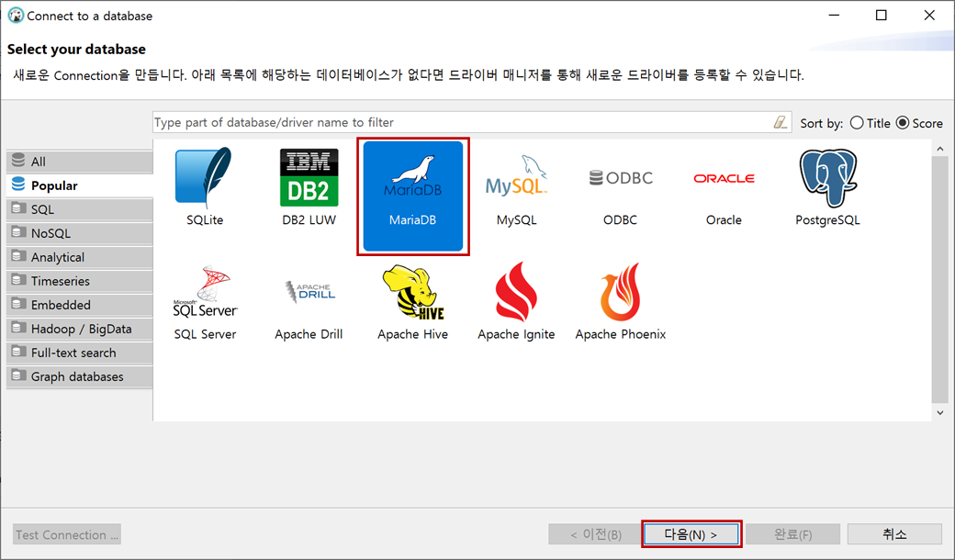955x560 pixels.
Task: Open the Full-text search category
Action: point(80,353)
